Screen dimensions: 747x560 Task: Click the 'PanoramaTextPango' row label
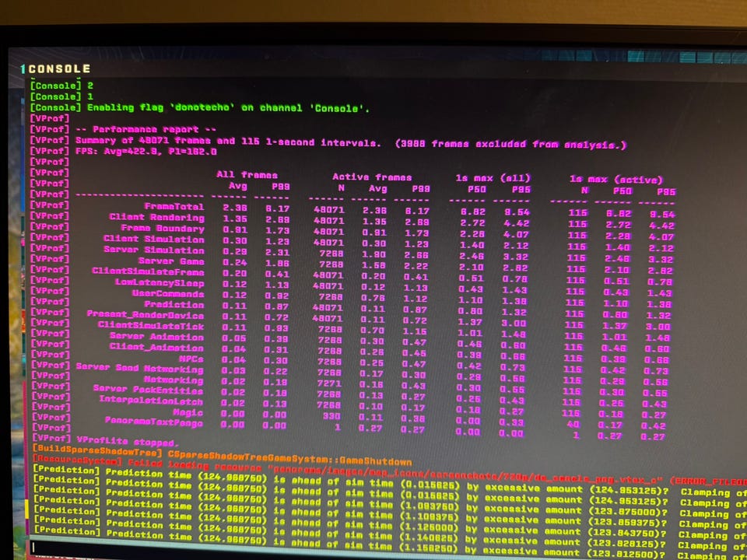coord(154,422)
